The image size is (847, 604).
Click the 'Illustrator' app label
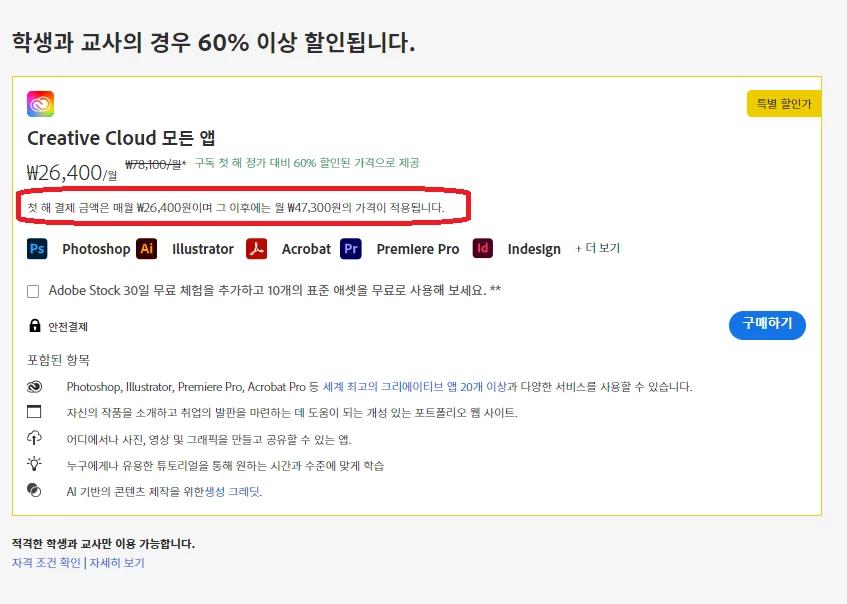tap(203, 249)
